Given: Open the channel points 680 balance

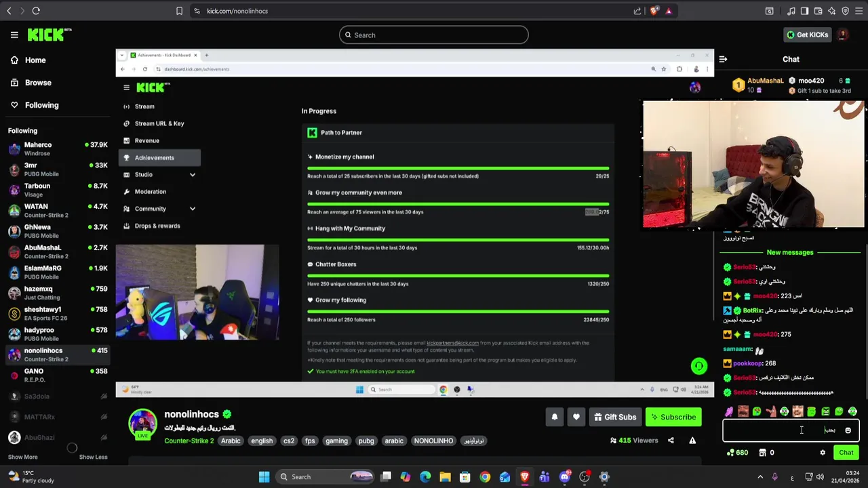Looking at the screenshot, I should tap(737, 453).
